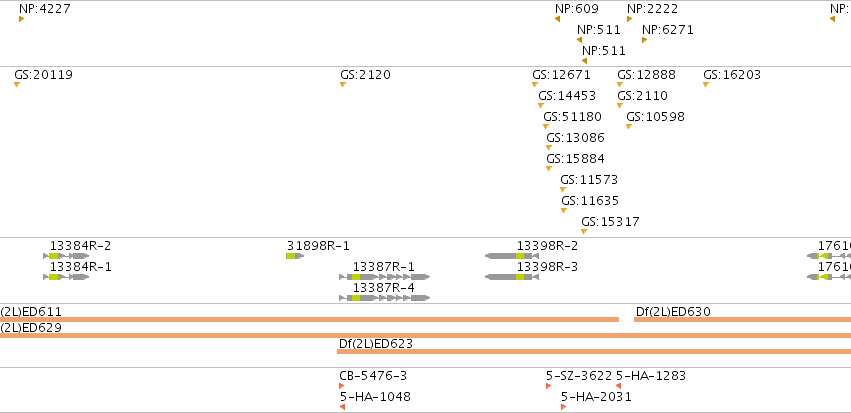Select the GS:15317 insertion marker
851x413 pixels.
(584, 231)
